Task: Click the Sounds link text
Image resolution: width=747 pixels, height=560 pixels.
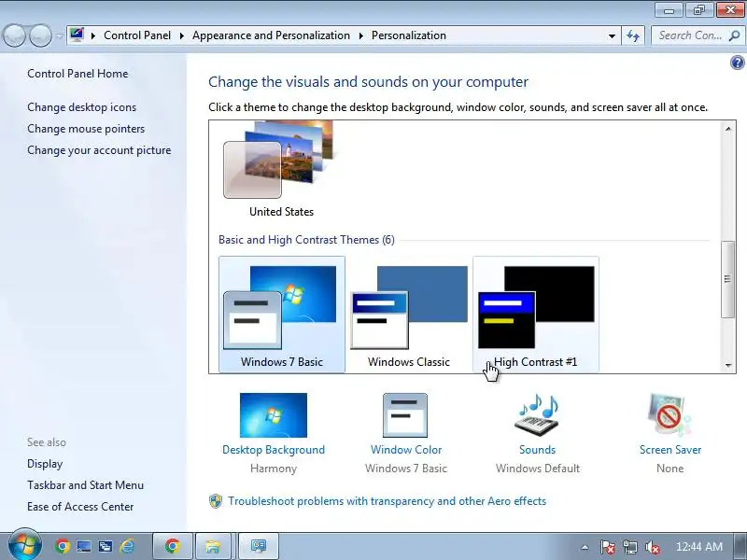Action: point(538,450)
